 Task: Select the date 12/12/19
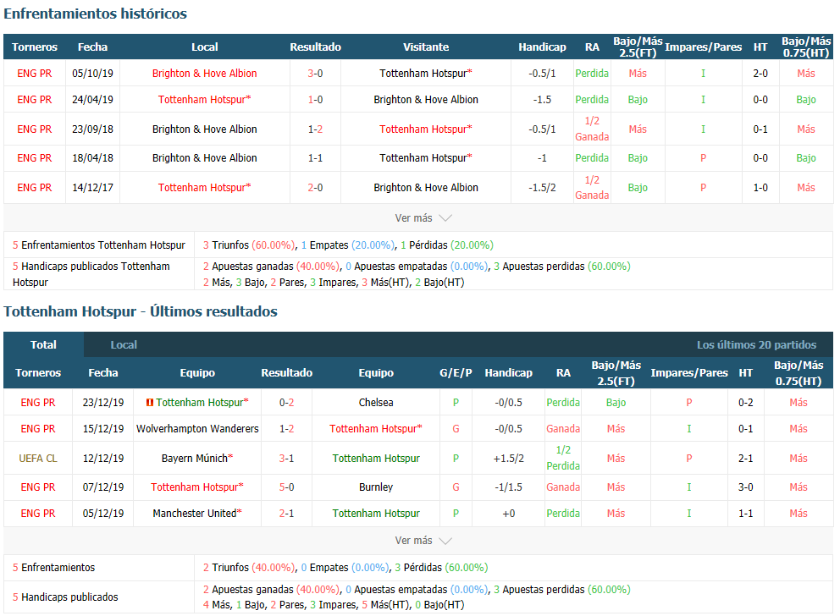103,458
